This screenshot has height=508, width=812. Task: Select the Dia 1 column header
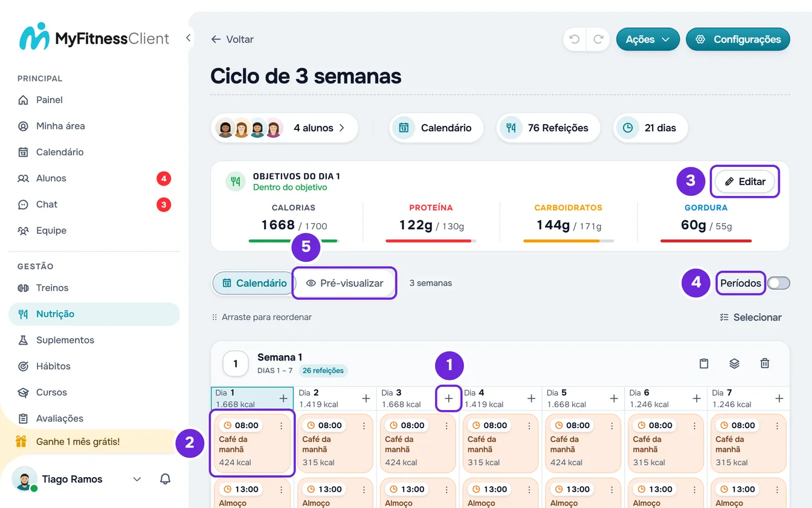[252, 399]
